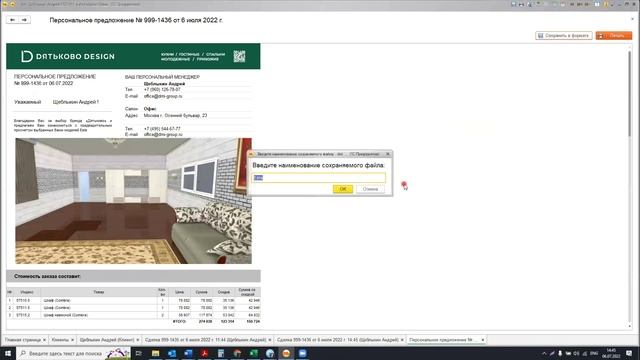
Task: Click the room interior render image
Action: (133, 201)
